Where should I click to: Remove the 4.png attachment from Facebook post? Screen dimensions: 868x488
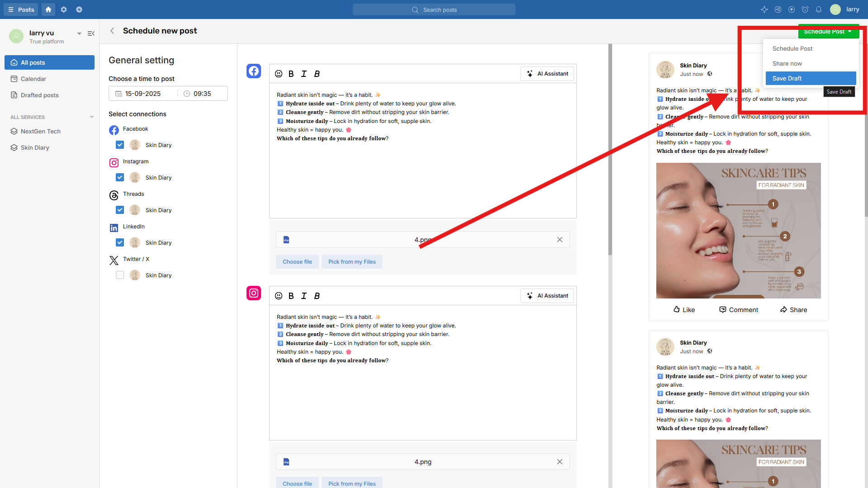[560, 240]
